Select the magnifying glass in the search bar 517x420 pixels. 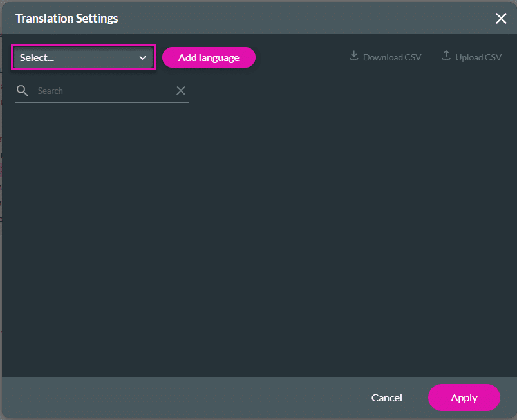click(x=22, y=90)
